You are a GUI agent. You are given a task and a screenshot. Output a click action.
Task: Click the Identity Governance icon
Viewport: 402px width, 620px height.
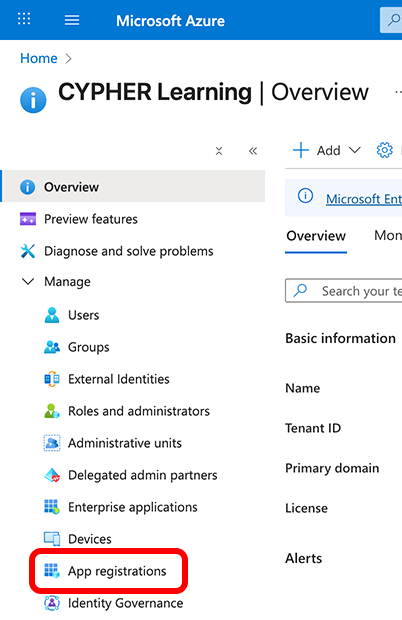coord(52,603)
